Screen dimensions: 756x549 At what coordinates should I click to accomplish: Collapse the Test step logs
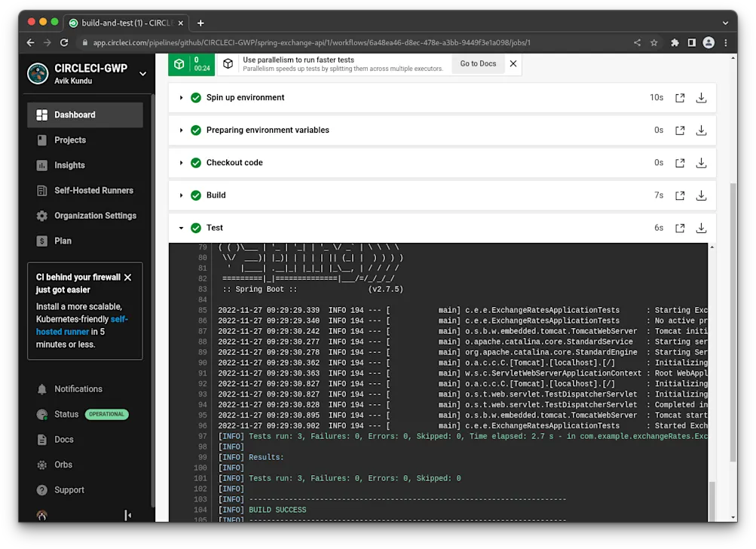[180, 227]
